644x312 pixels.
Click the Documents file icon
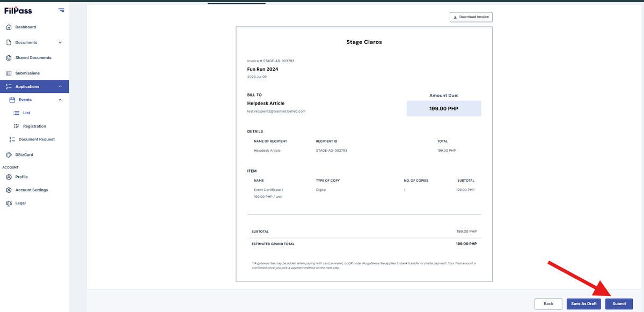(x=9, y=42)
